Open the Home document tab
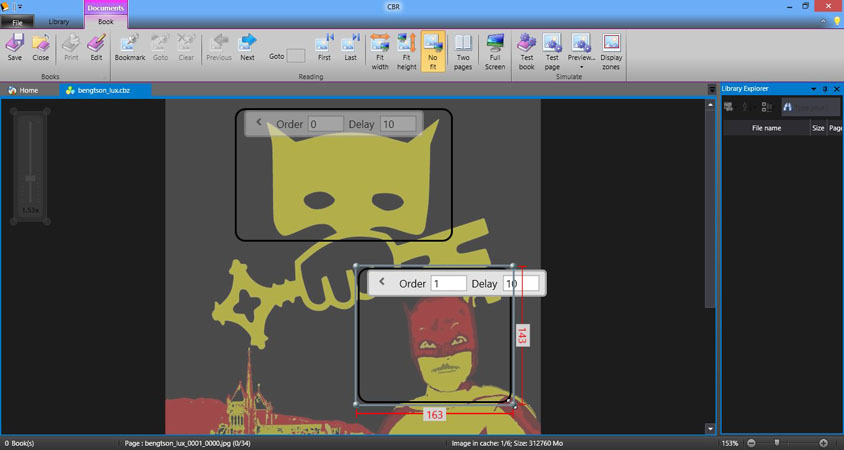Image resolution: width=844 pixels, height=450 pixels. click(24, 90)
